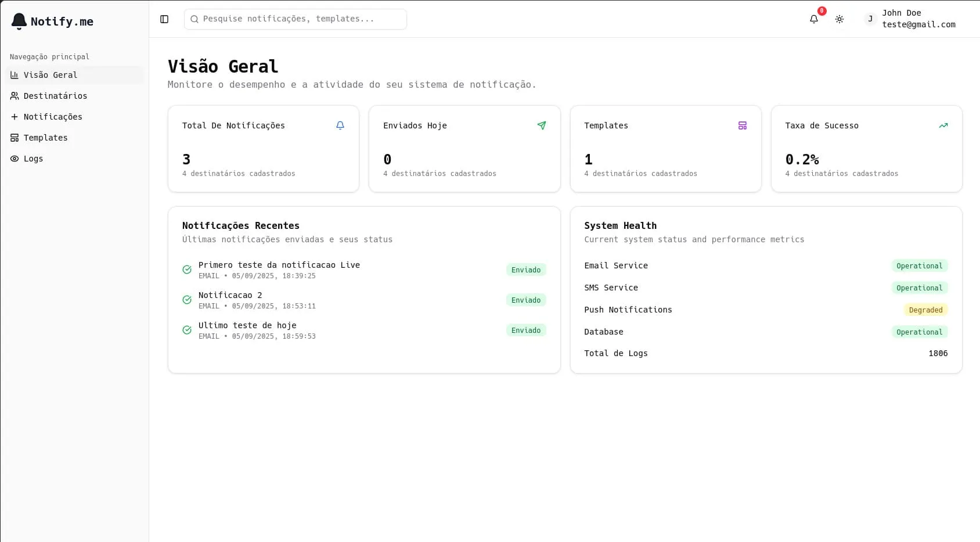This screenshot has height=542, width=980.
Task: Click the Navegação principal section label
Action: (x=49, y=57)
